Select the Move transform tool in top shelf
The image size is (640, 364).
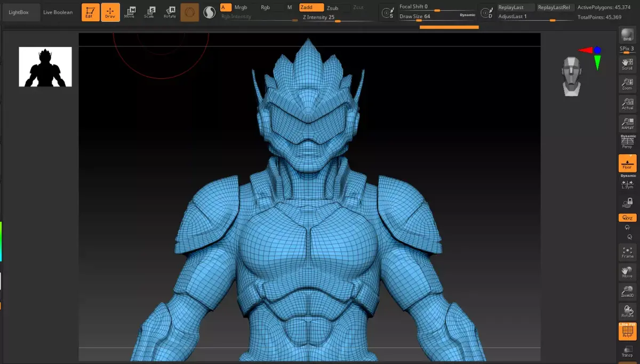point(130,12)
